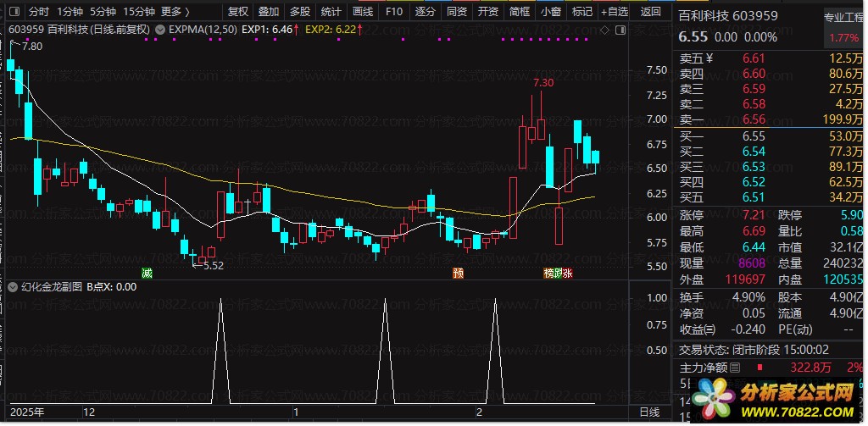This screenshot has width=868, height=426.
Task: Open the 日线 period selector
Action: [650, 412]
